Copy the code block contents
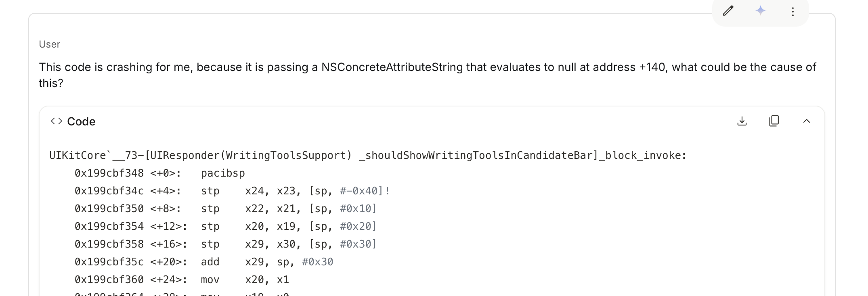This screenshot has height=296, width=868. [774, 121]
